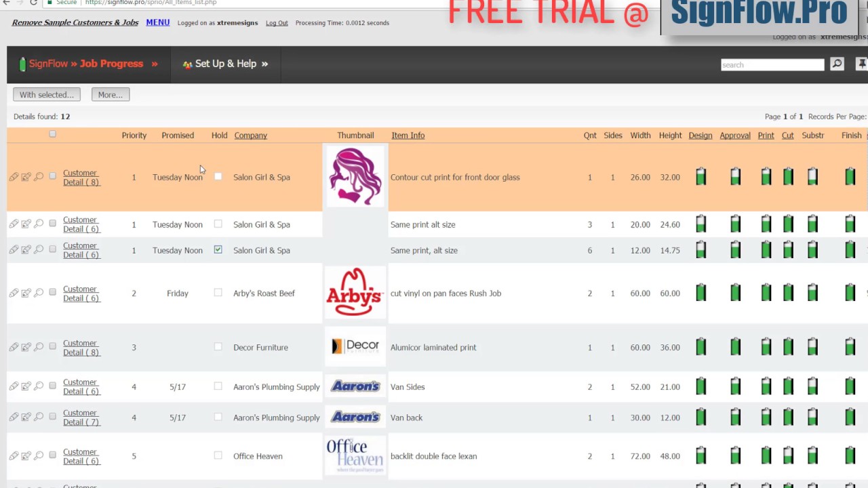Click inline edit icon in Contour cut print row
The height and width of the screenshot is (488, 868).
click(26, 177)
